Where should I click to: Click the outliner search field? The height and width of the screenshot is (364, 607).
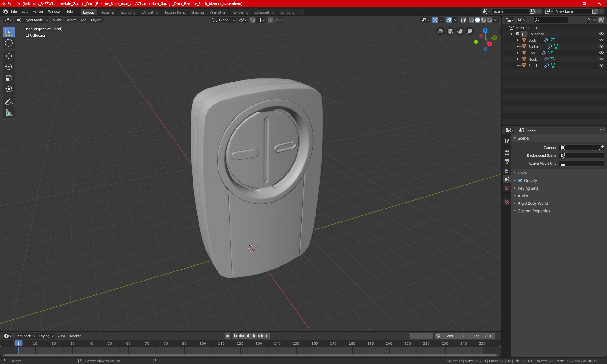pos(550,20)
